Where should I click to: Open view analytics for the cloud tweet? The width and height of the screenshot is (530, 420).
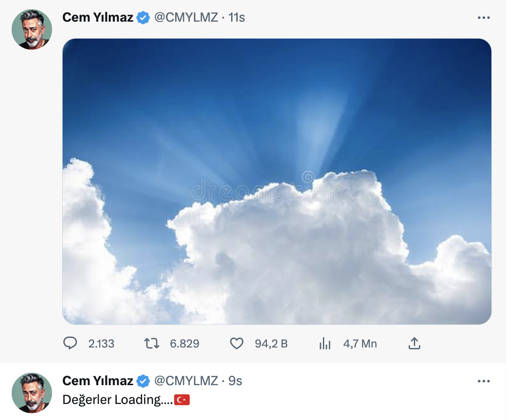pos(325,344)
